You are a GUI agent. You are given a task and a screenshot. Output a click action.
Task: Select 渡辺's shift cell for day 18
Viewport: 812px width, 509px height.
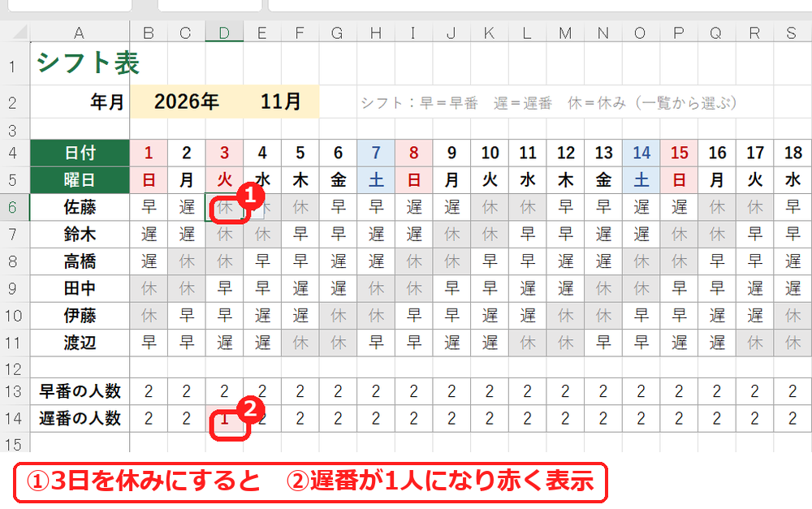click(793, 343)
